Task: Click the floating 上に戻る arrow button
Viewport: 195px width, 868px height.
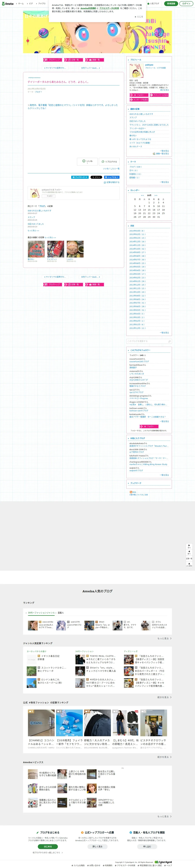Action: click(189, 564)
